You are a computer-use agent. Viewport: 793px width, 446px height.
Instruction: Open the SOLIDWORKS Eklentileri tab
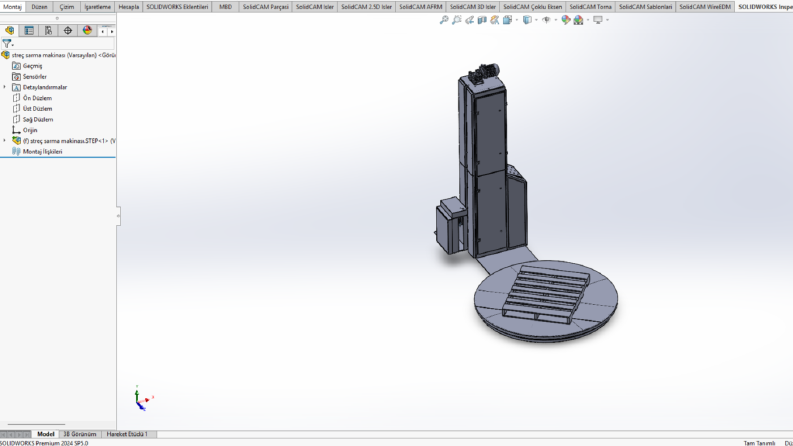click(177, 7)
